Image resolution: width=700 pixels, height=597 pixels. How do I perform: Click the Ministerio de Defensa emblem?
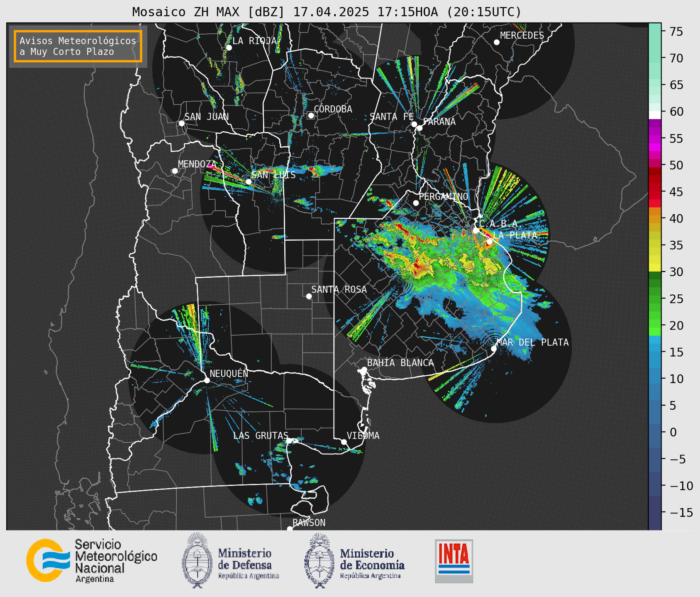coord(197,560)
